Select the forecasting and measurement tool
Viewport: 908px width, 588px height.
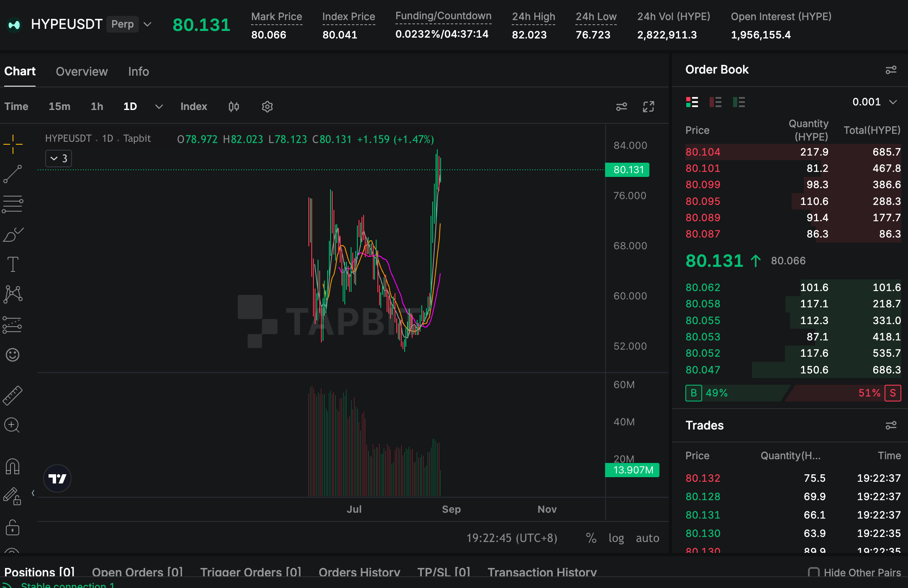tap(13, 325)
